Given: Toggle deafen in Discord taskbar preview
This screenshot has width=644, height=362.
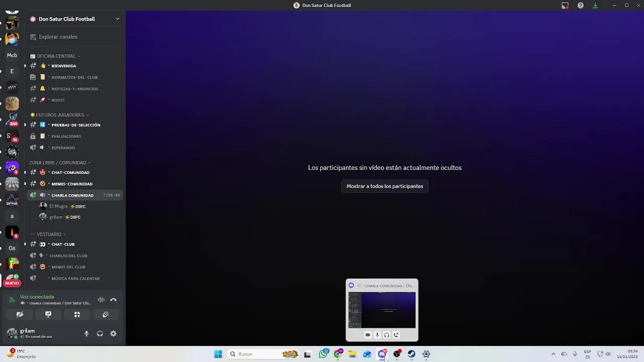Looking at the screenshot, I should (386, 335).
